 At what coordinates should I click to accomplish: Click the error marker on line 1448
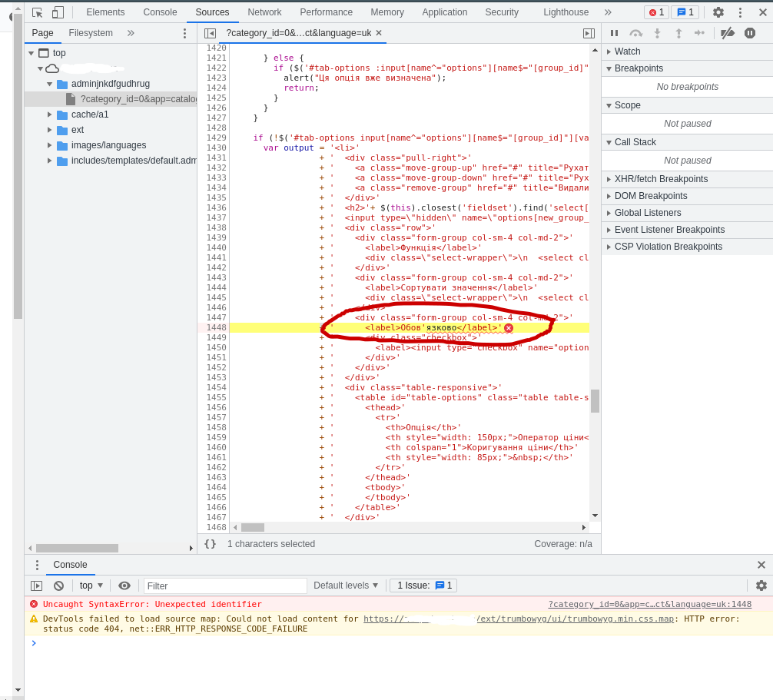tap(509, 328)
